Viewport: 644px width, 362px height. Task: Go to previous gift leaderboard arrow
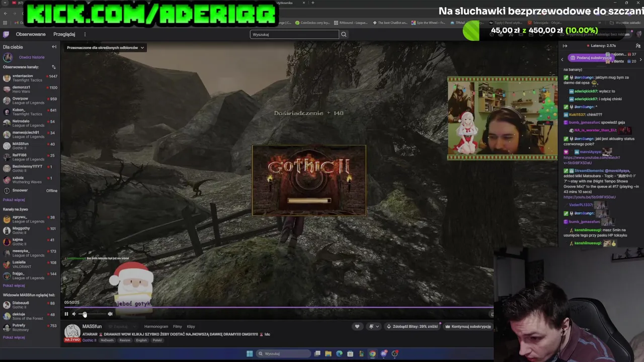[562, 59]
